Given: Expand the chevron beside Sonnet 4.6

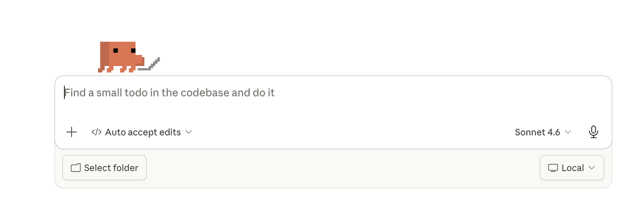Looking at the screenshot, I should pos(568,132).
